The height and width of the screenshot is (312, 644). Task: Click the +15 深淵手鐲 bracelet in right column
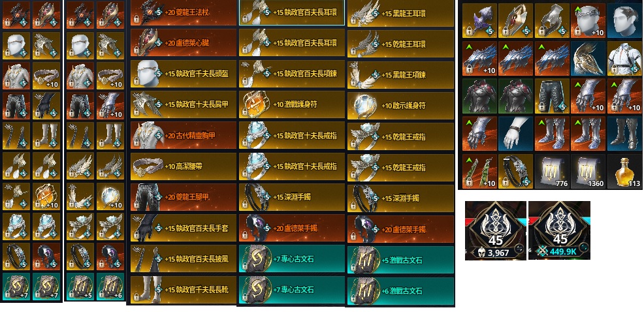pos(400,198)
